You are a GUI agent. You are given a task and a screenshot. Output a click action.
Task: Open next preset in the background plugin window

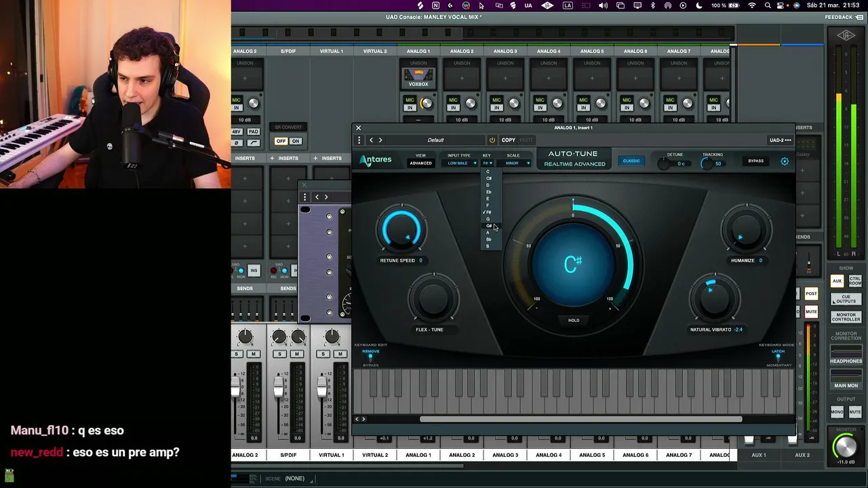326,197
